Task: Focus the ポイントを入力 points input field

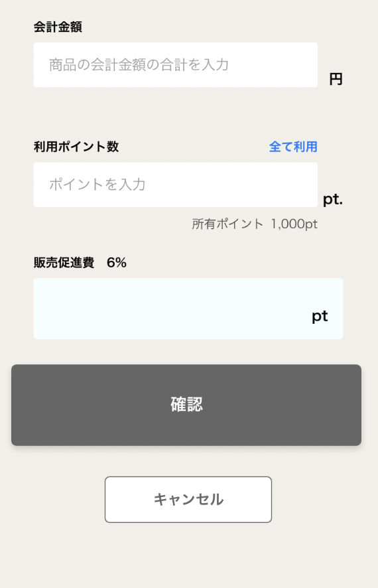Action: (175, 185)
